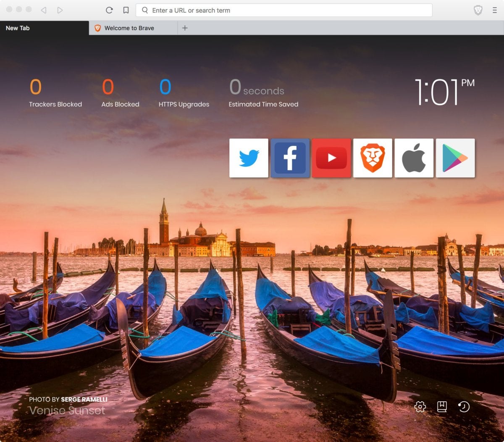Bookmark this page
504x442 pixels.
pyautogui.click(x=126, y=10)
